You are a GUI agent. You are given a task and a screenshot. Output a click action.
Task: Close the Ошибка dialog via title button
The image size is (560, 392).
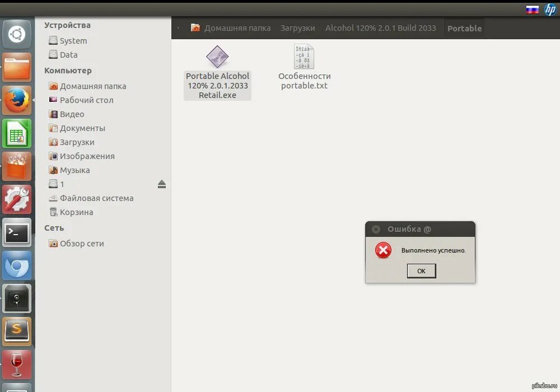coord(376,229)
